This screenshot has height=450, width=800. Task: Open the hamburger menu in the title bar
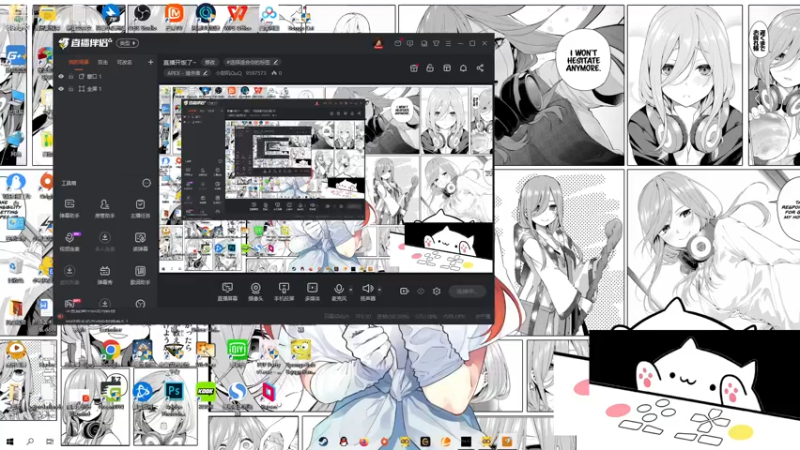[x=448, y=43]
